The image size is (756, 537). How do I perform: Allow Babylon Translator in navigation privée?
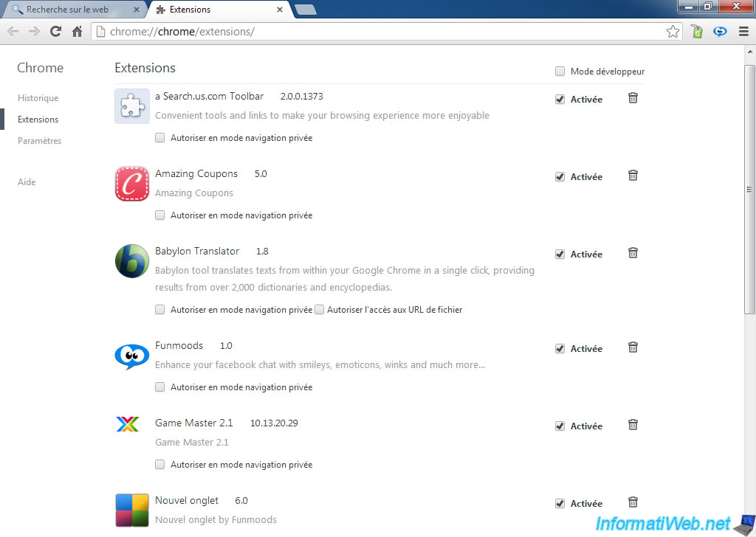click(x=159, y=310)
